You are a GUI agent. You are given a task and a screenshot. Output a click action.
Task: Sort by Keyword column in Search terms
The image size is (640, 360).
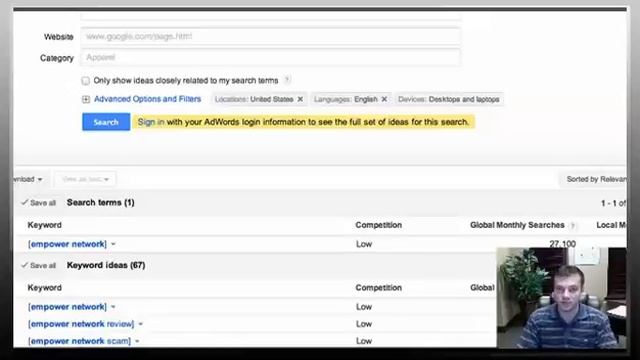click(44, 225)
